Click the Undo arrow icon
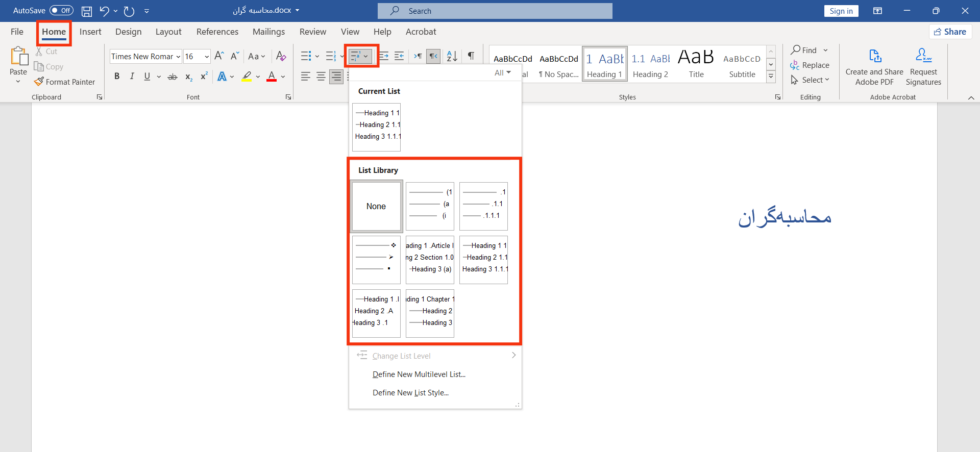The image size is (980, 452). (x=104, y=11)
